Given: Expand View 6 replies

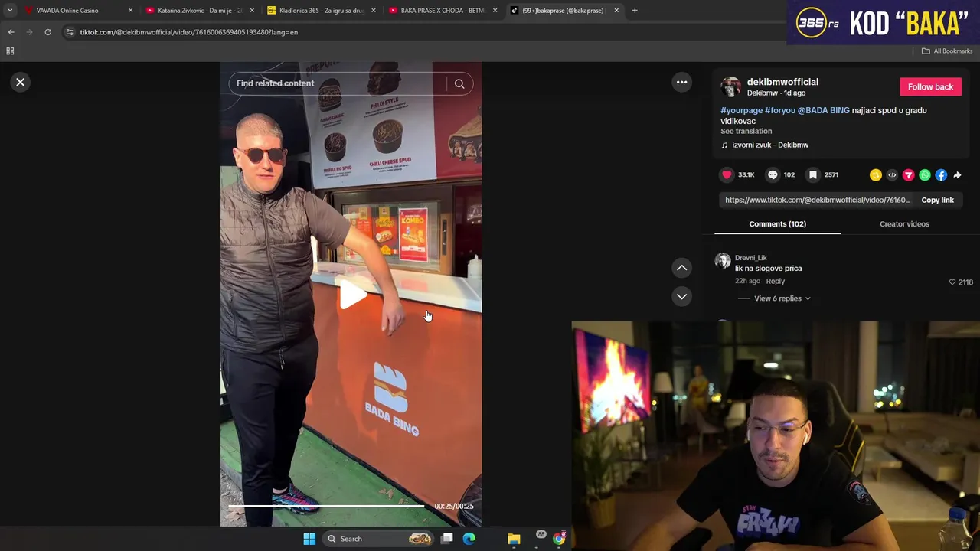Looking at the screenshot, I should 782,298.
